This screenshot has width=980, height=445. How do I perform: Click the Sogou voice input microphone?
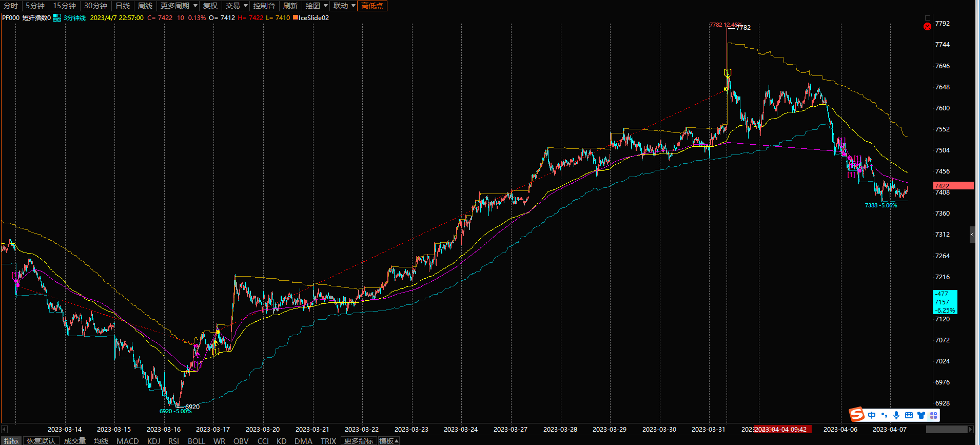[x=896, y=415]
